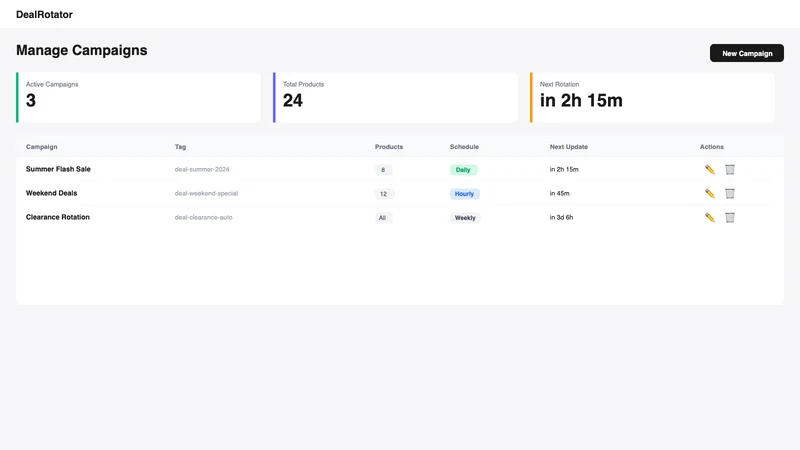This screenshot has height=450, width=800.
Task: Click the Schedule column header
Action: point(464,146)
